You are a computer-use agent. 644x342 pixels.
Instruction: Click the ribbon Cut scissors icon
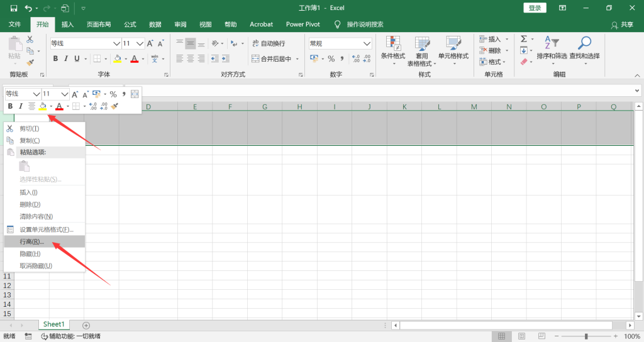click(x=30, y=40)
